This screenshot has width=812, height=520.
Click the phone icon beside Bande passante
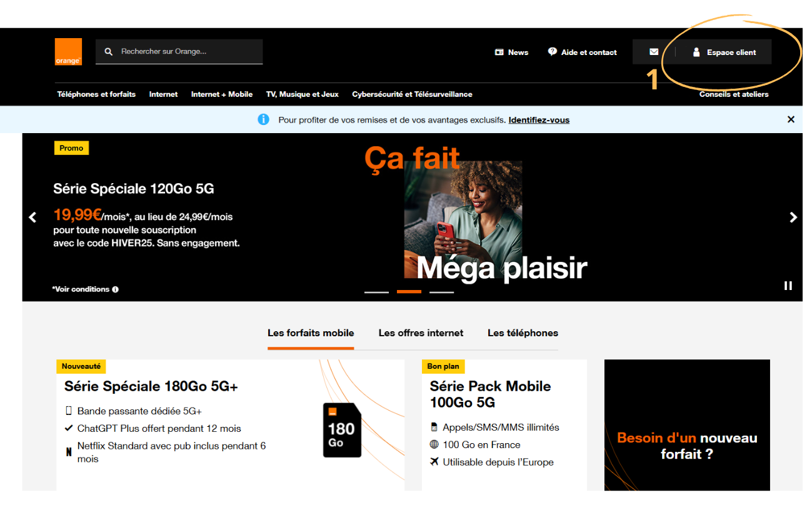coord(69,411)
